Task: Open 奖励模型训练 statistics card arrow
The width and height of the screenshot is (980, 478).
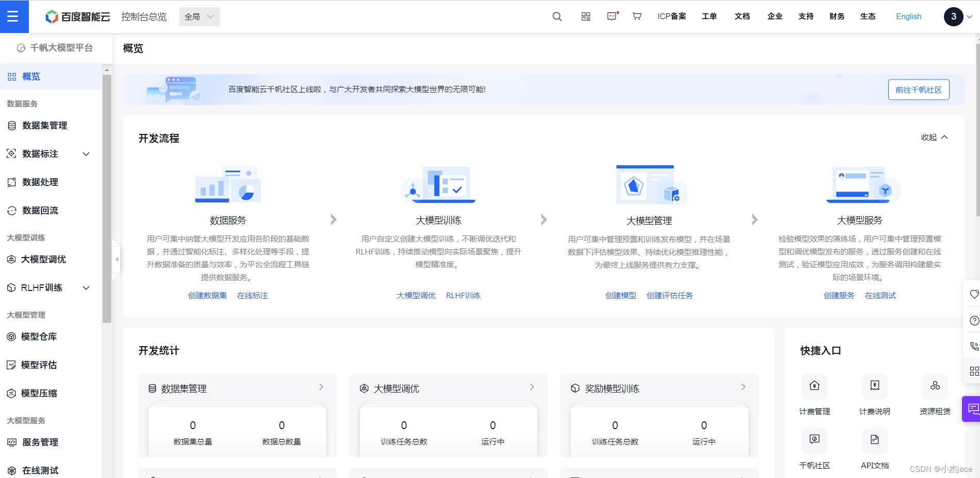Action: pos(743,387)
